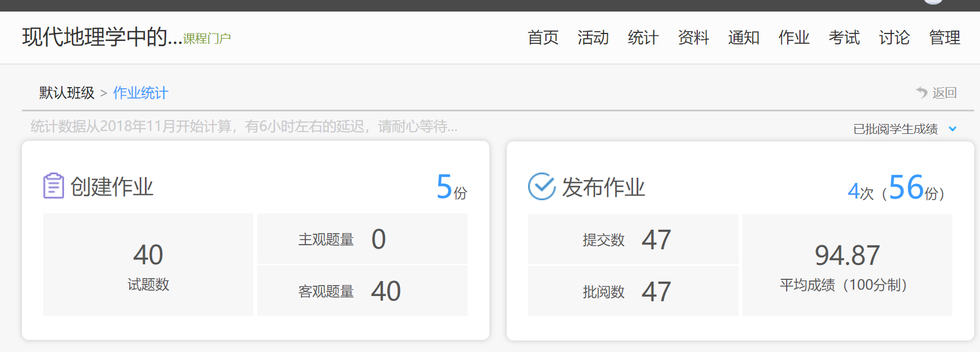Select the 平均成绩 94.87 tile
The height and width of the screenshot is (352, 980).
click(847, 265)
